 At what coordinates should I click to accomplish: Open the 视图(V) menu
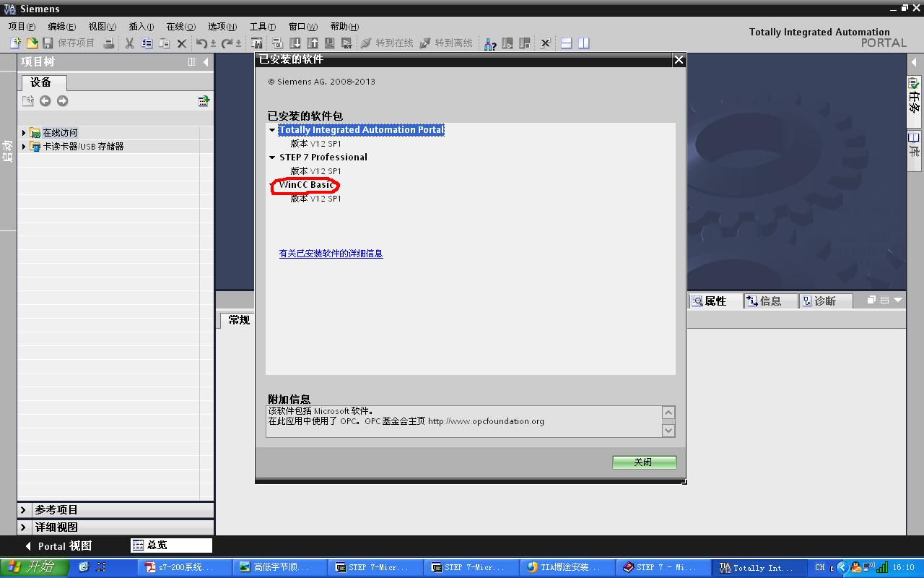click(x=102, y=27)
